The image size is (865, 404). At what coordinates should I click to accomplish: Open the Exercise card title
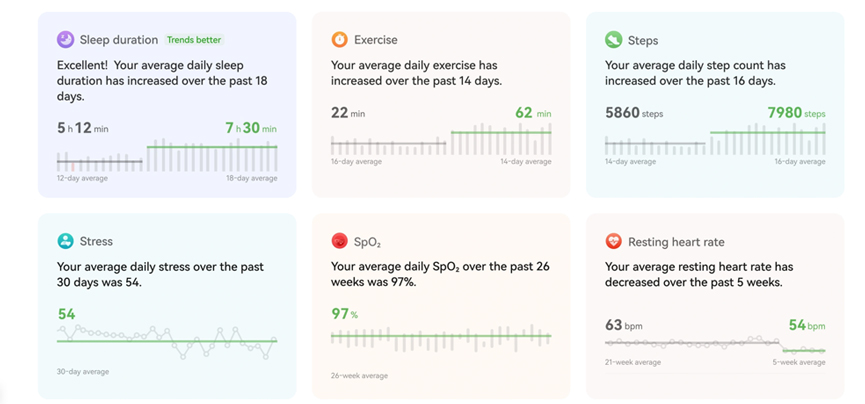coord(376,40)
